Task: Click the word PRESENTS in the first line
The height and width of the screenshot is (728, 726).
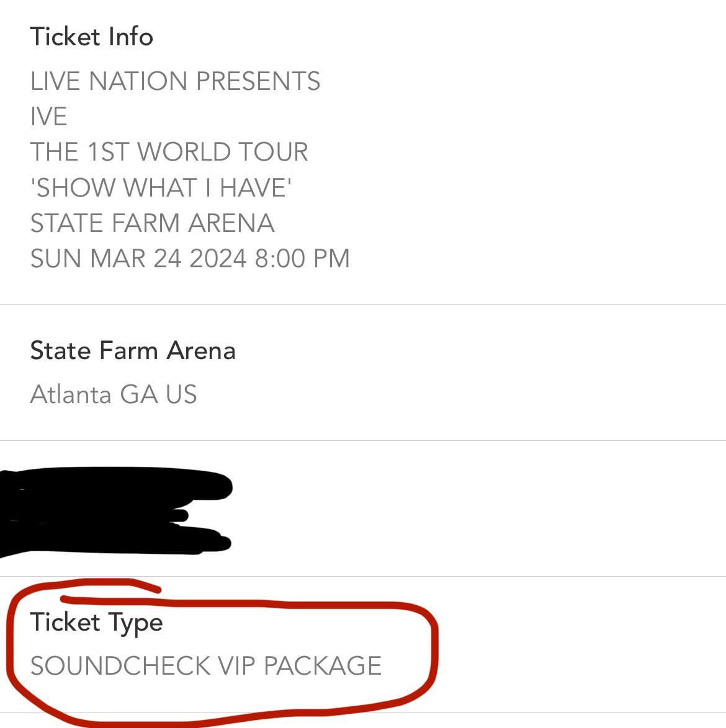Action: pos(258,81)
